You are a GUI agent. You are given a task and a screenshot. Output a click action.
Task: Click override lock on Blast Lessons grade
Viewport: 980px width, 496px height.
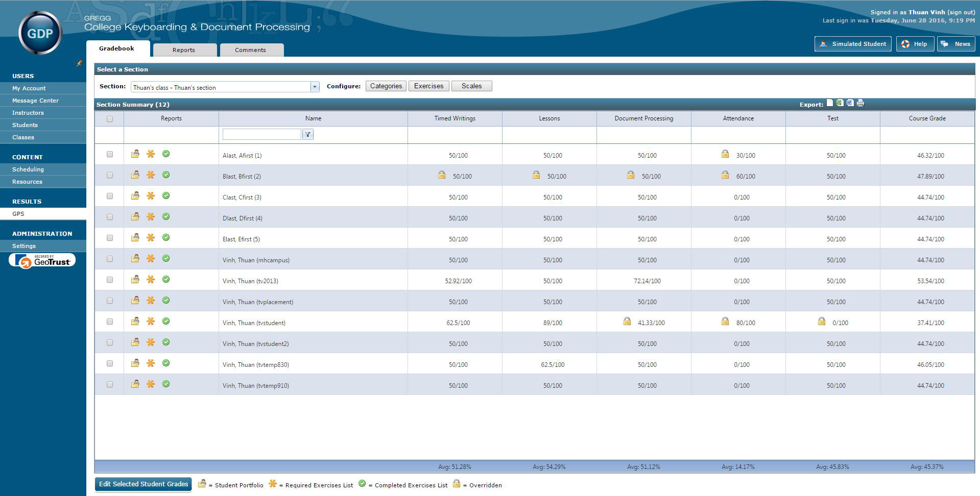(536, 175)
